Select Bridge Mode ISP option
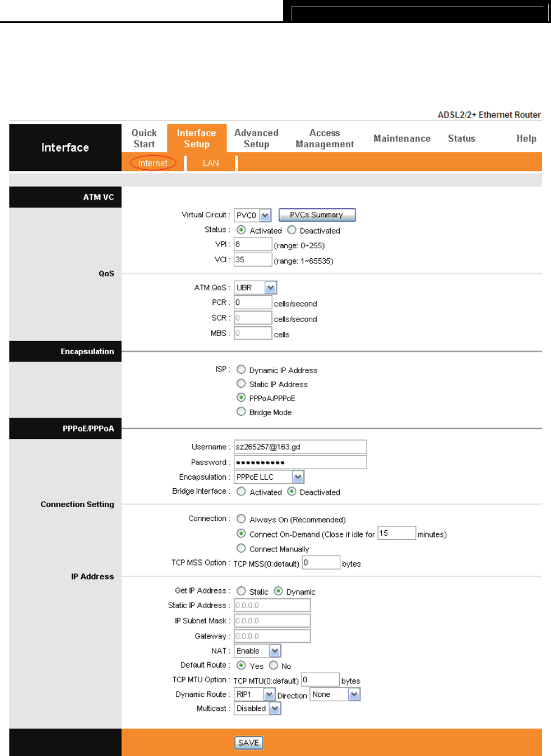This screenshot has width=551, height=756. coord(241,412)
